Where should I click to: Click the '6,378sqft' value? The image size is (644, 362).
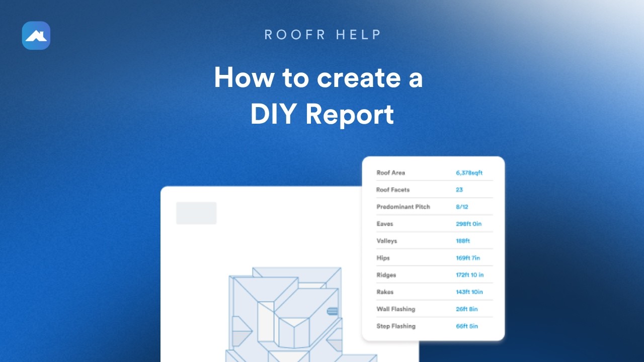[469, 172]
